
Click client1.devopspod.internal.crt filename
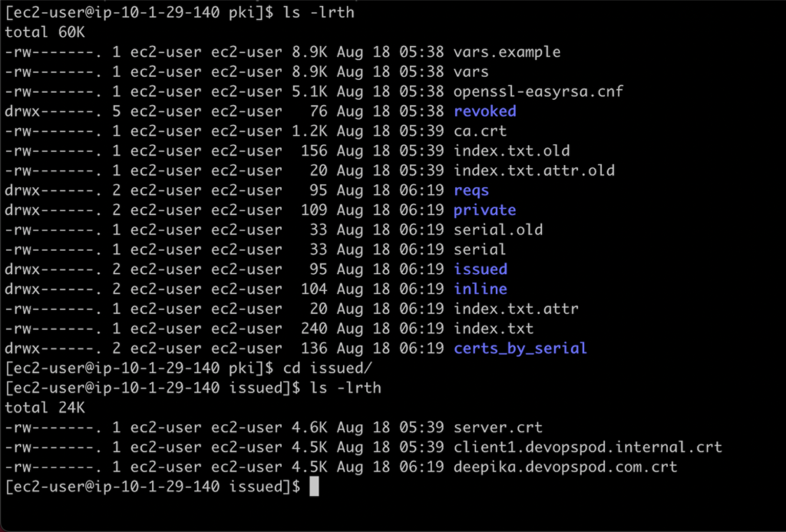[x=587, y=448]
